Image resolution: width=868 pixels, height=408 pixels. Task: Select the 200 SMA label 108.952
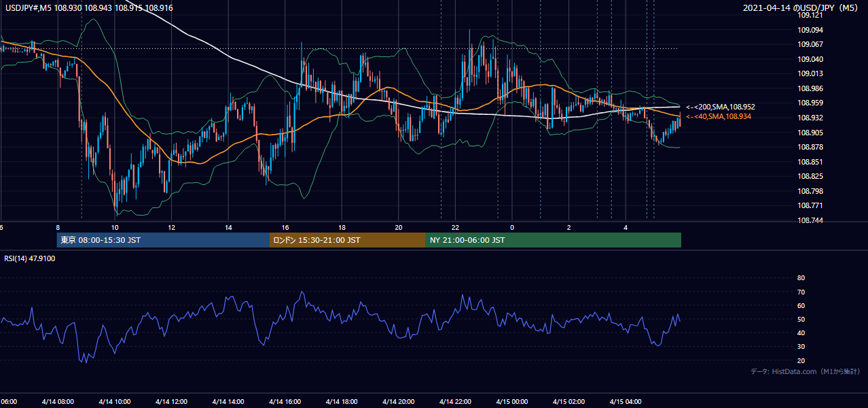(721, 107)
